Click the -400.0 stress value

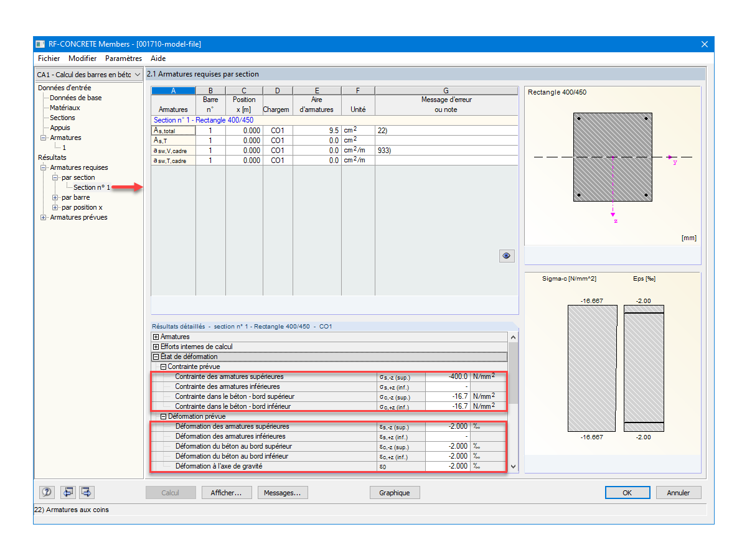448,376
